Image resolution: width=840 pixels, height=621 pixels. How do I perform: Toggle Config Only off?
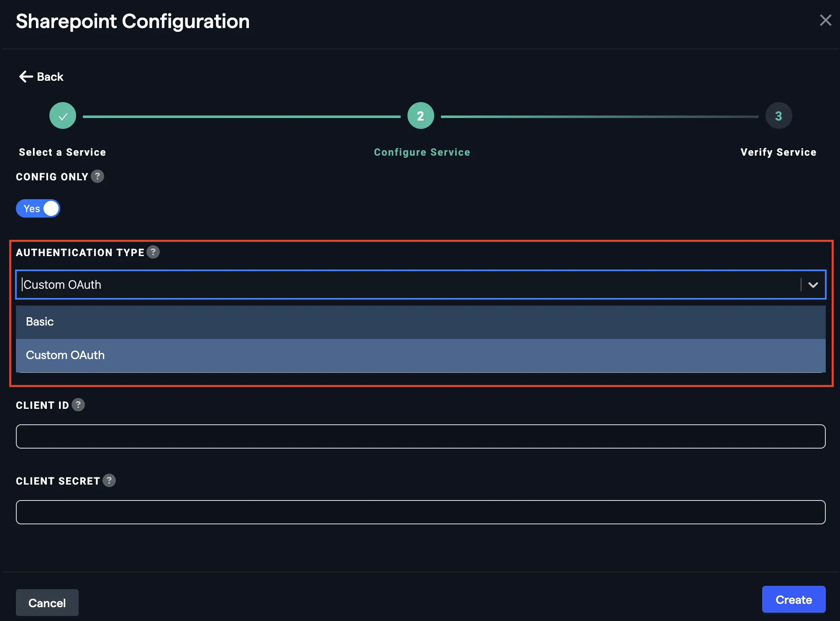point(38,208)
